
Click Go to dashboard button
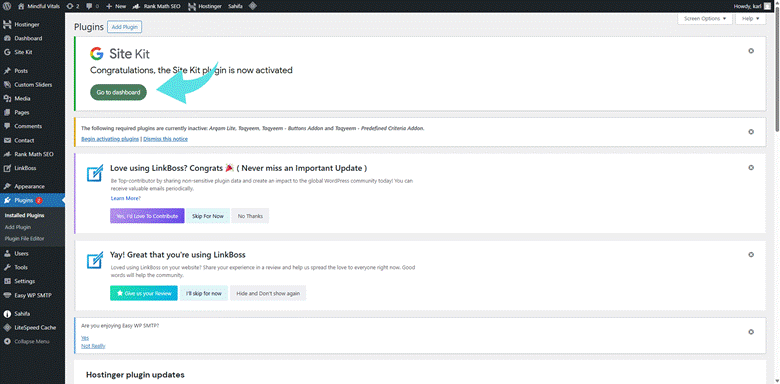(x=118, y=92)
